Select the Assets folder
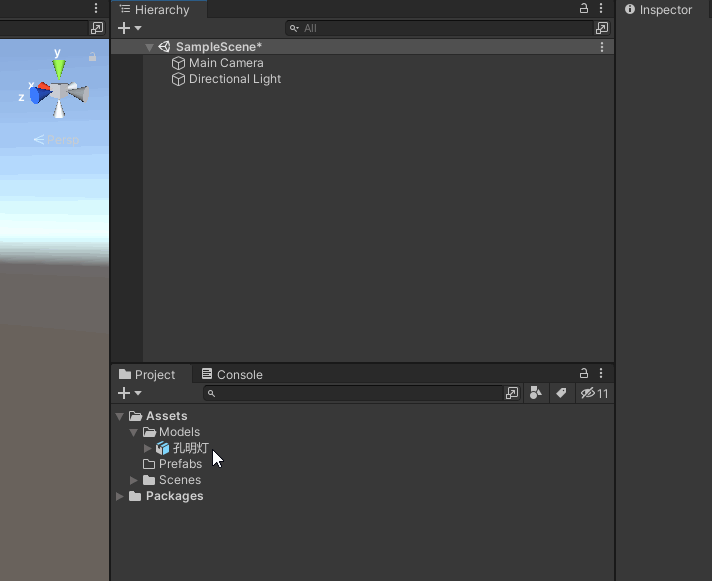712x581 pixels. [x=167, y=416]
